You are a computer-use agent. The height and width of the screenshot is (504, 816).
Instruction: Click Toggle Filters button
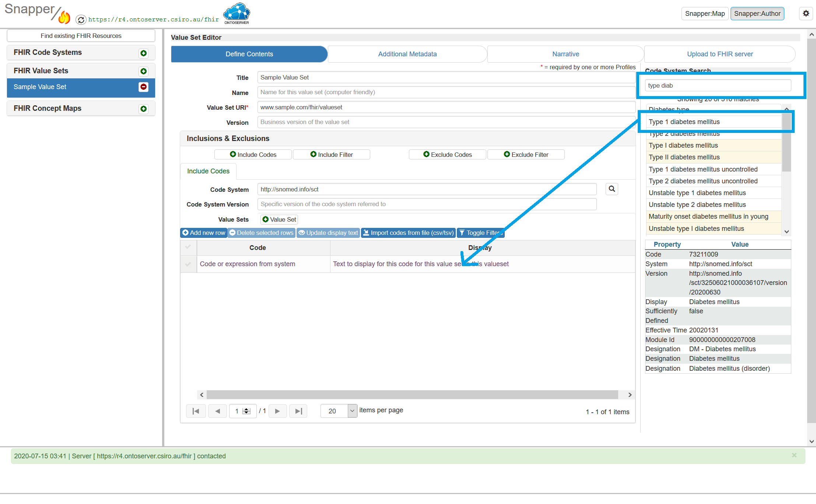481,233
